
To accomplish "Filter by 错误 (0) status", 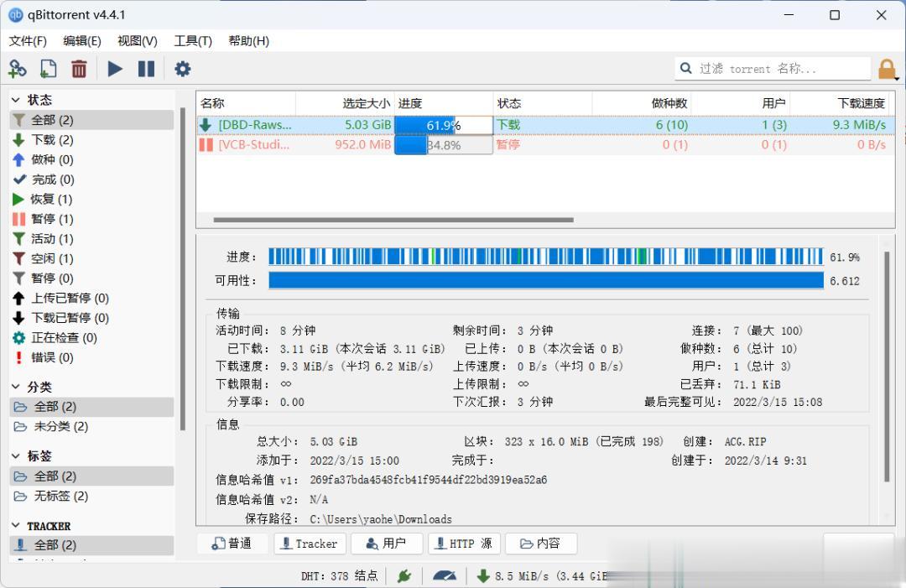I will click(x=92, y=357).
